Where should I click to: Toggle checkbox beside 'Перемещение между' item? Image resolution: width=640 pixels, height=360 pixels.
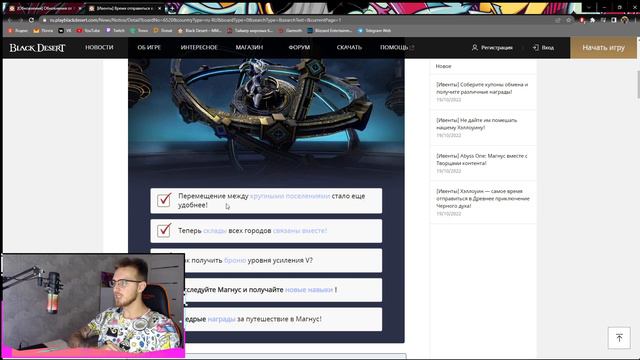(164, 200)
